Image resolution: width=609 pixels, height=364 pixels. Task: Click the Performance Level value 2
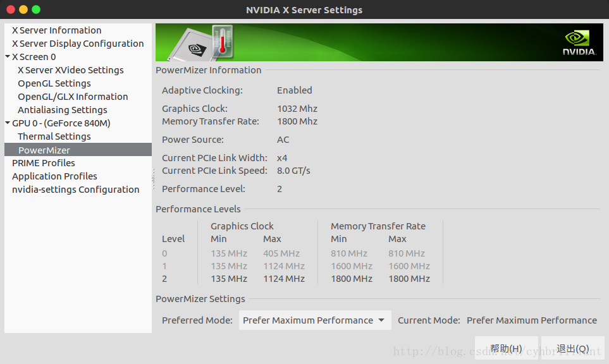click(x=280, y=189)
